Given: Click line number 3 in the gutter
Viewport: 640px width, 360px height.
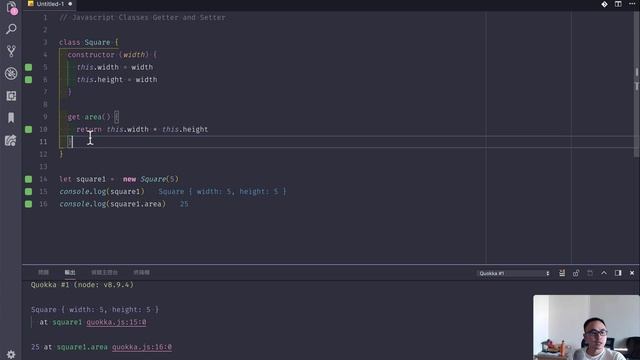Looking at the screenshot, I should click(45, 42).
